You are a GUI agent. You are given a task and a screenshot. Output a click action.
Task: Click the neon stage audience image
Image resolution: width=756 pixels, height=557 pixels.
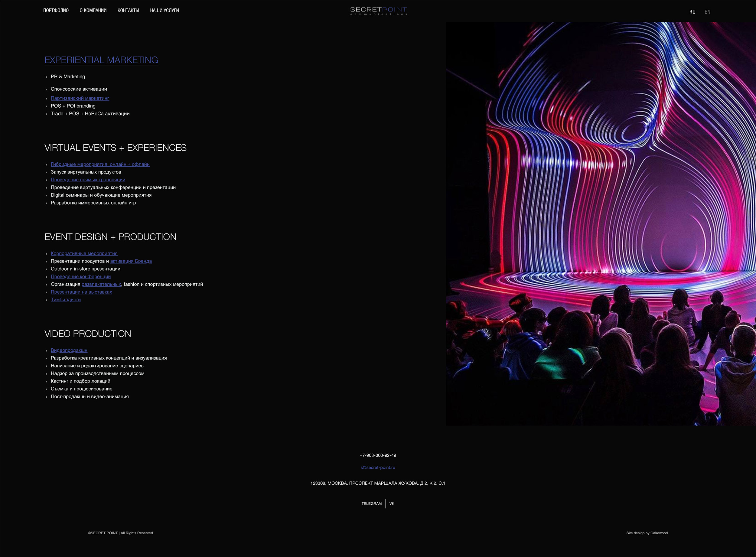point(600,223)
